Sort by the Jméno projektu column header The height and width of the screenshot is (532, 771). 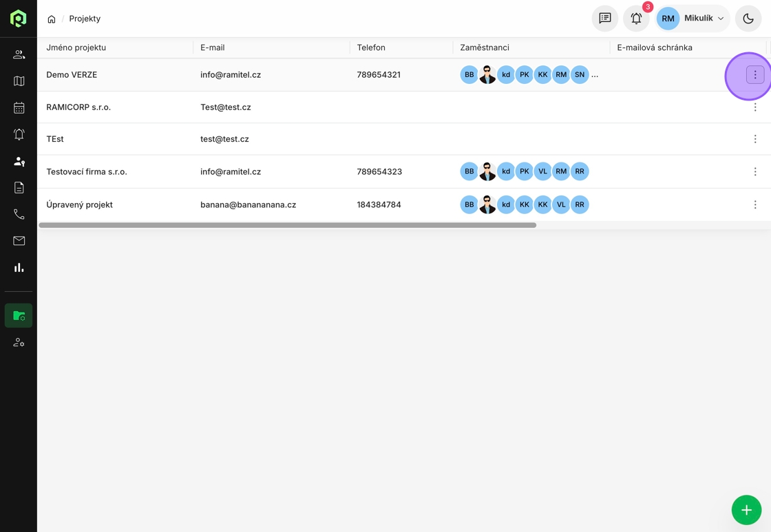(76, 47)
